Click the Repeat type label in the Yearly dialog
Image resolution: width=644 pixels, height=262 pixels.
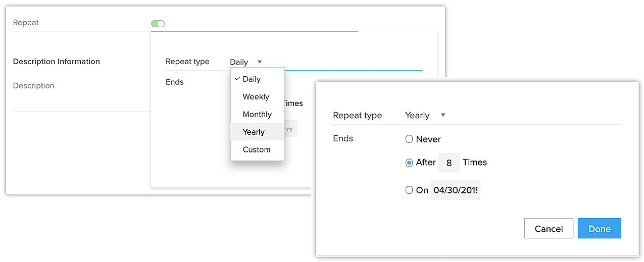(x=357, y=116)
